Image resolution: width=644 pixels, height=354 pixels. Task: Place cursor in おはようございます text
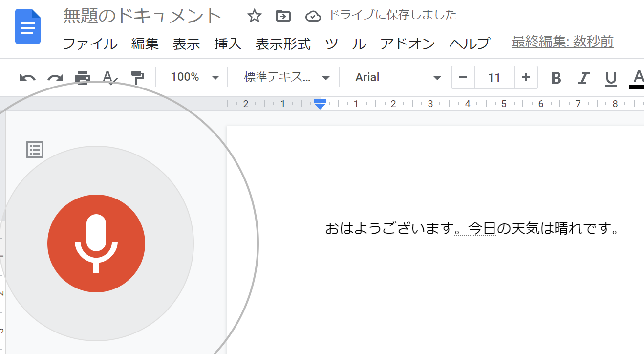point(389,228)
